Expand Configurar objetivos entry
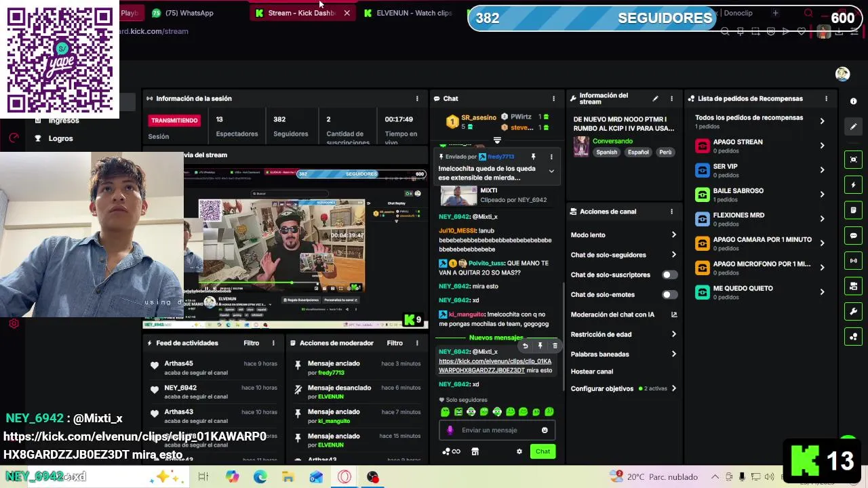 [x=674, y=388]
